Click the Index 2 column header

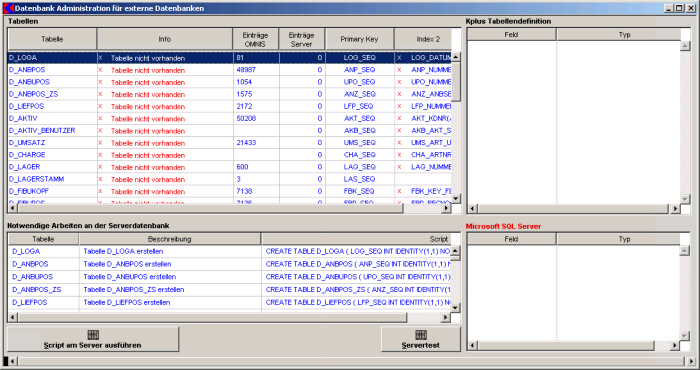pos(423,39)
